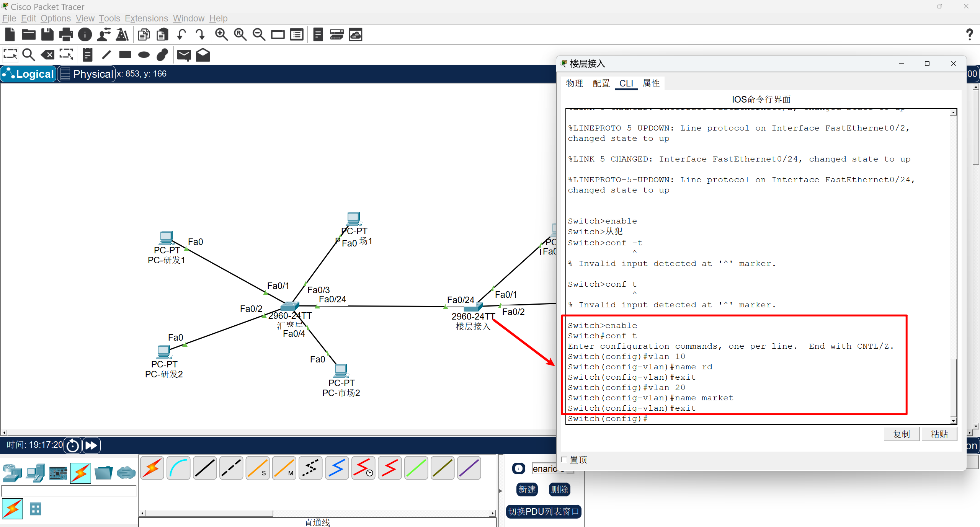
Task: Open the Options menu
Action: pos(56,18)
